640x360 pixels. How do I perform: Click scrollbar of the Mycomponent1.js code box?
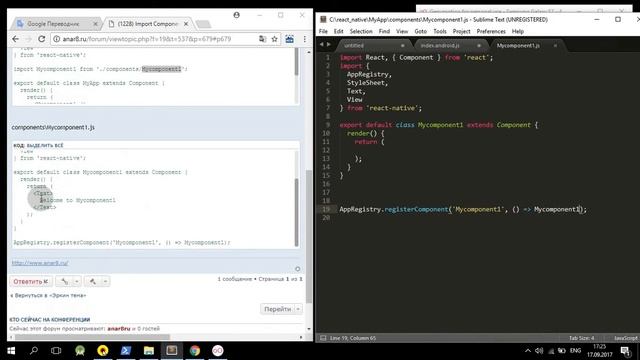[297, 212]
